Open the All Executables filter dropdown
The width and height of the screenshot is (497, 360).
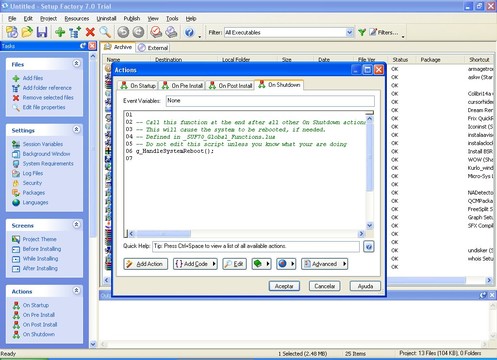[349, 32]
